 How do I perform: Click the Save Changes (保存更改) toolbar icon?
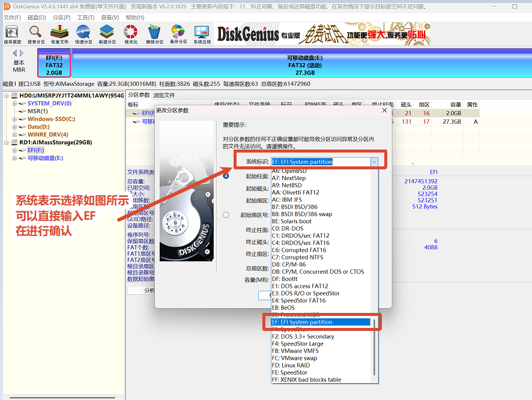[x=12, y=34]
